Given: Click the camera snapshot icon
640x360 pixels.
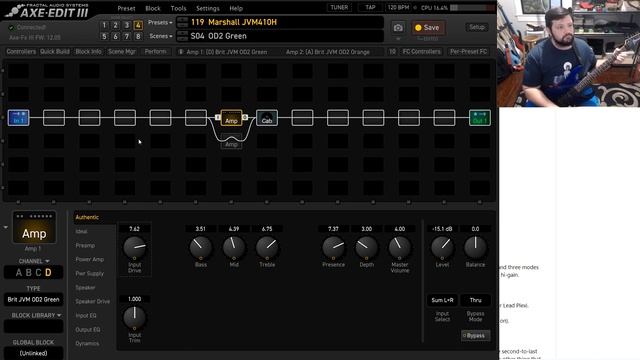Looking at the screenshot, I should pyautogui.click(x=398, y=28).
